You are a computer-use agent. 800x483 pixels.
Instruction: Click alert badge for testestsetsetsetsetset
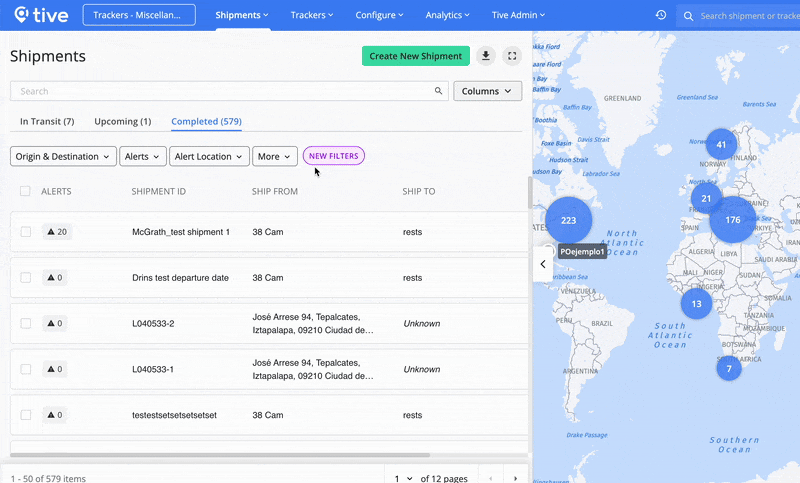[x=55, y=415]
